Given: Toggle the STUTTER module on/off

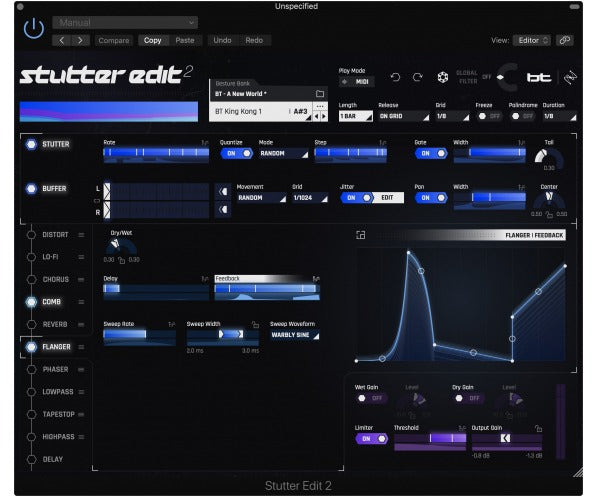Looking at the screenshot, I should coord(31,144).
